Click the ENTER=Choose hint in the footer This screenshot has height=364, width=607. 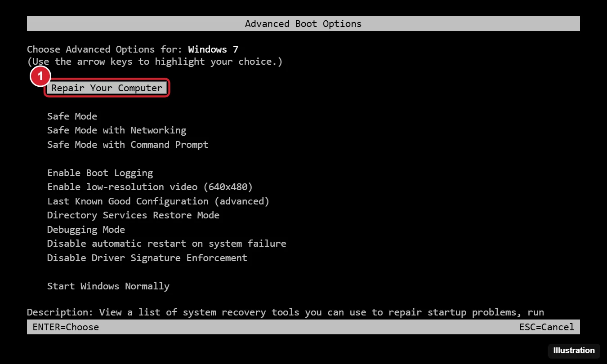[x=66, y=327]
